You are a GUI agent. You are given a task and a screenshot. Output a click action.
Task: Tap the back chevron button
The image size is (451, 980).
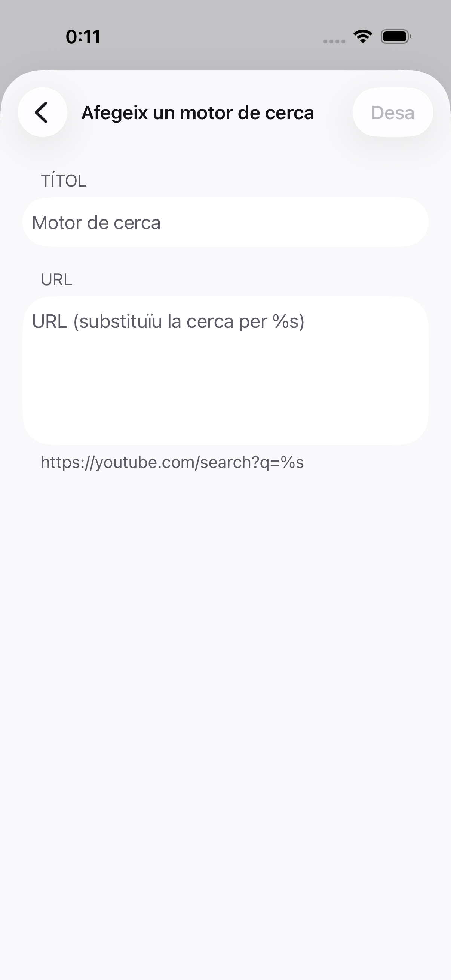pos(43,112)
